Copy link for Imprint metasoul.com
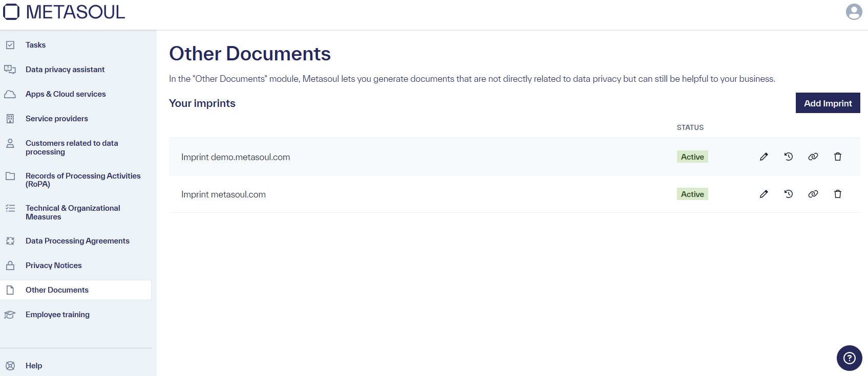 coord(813,194)
